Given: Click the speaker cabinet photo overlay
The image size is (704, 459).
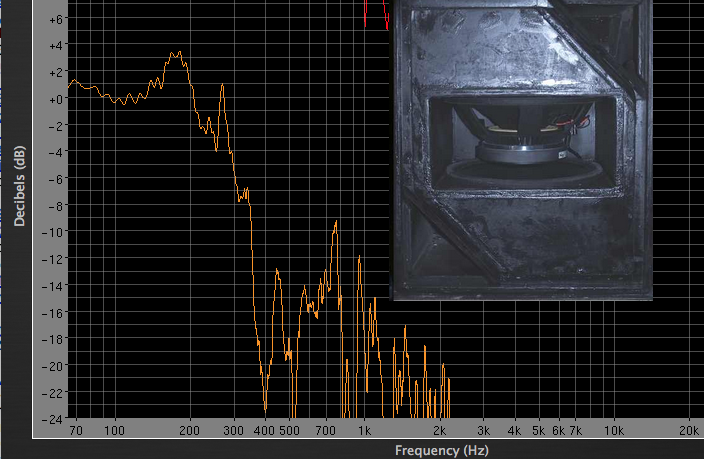Looking at the screenshot, I should click(x=521, y=150).
